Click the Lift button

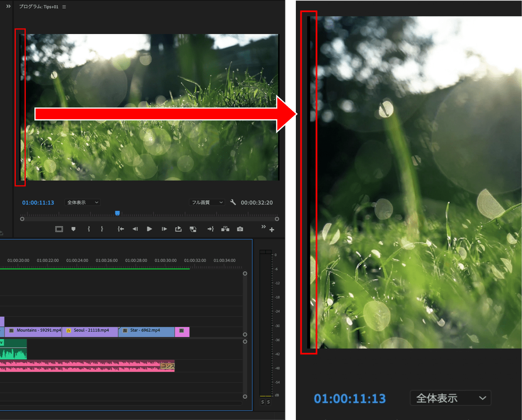pos(178,229)
